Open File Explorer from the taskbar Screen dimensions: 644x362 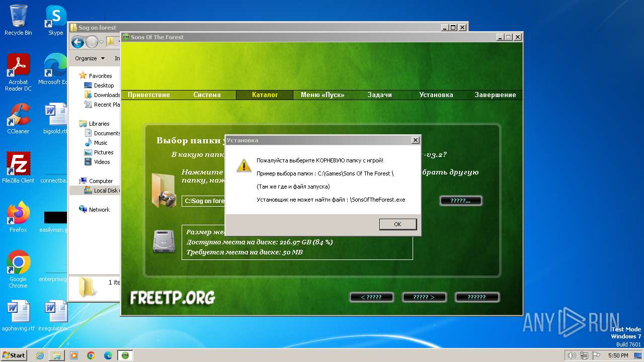point(57,355)
